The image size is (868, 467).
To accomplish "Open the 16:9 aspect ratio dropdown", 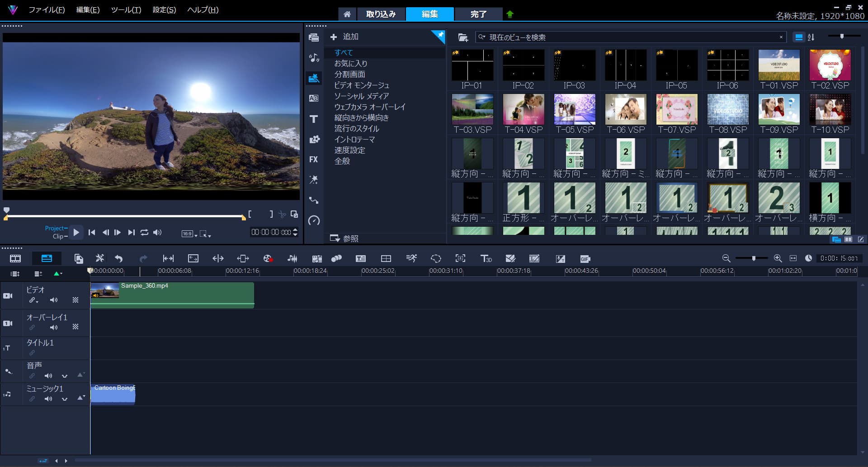I will click(189, 233).
